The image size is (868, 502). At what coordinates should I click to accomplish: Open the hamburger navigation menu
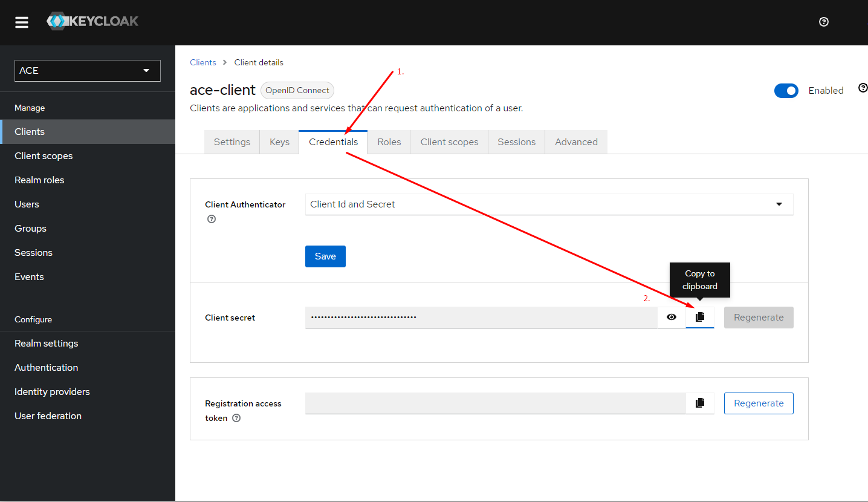[x=22, y=22]
